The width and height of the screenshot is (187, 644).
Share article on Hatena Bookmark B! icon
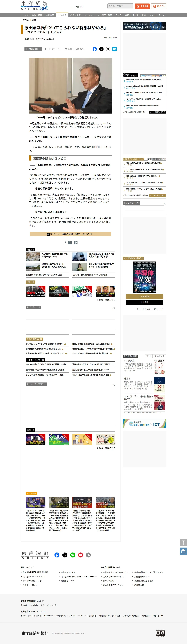[x=114, y=49]
